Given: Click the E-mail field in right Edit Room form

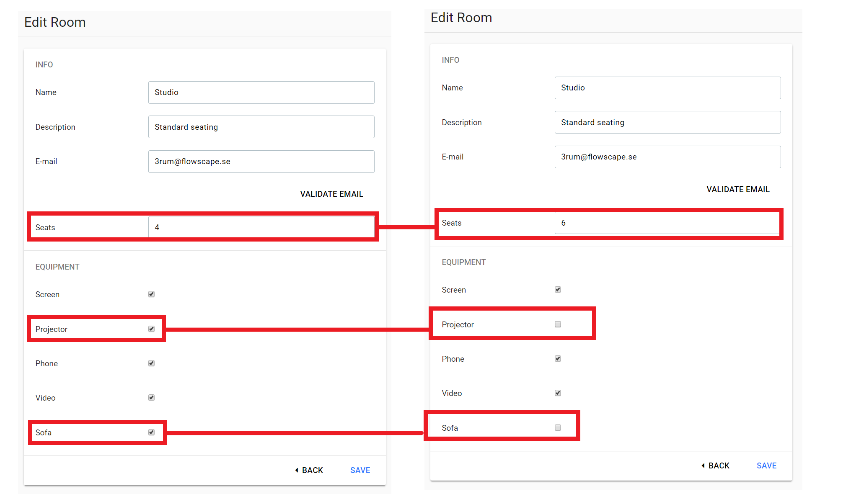Looking at the screenshot, I should [x=667, y=157].
